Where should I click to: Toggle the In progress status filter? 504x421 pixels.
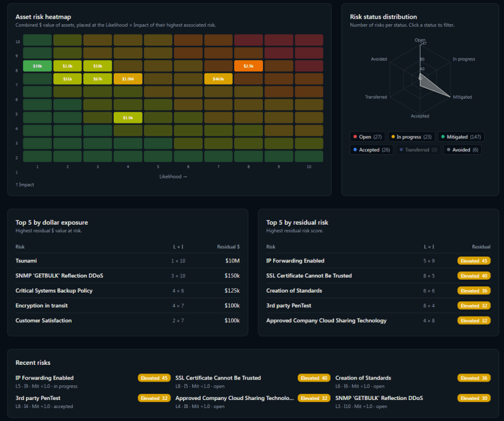pos(411,137)
